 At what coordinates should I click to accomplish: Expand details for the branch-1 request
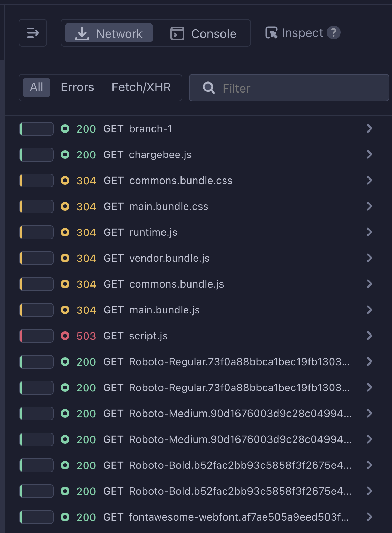370,128
